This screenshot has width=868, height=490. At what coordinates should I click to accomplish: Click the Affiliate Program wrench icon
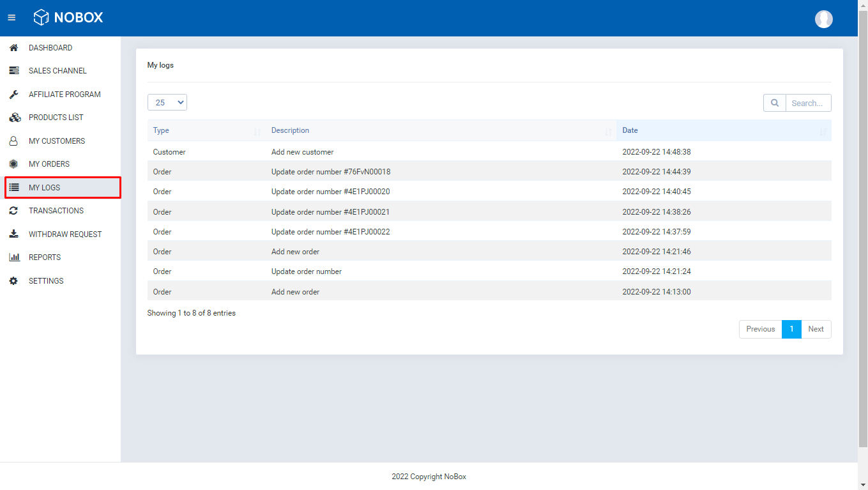pos(13,95)
